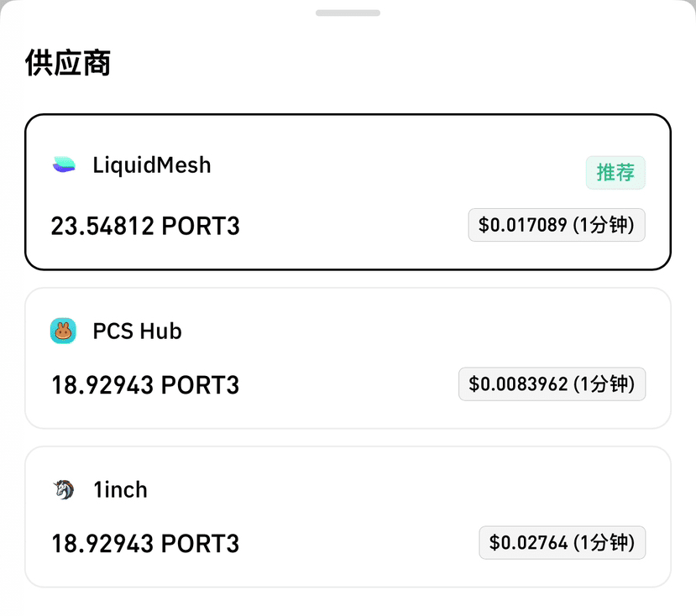Select the 1inch provider card

348,517
